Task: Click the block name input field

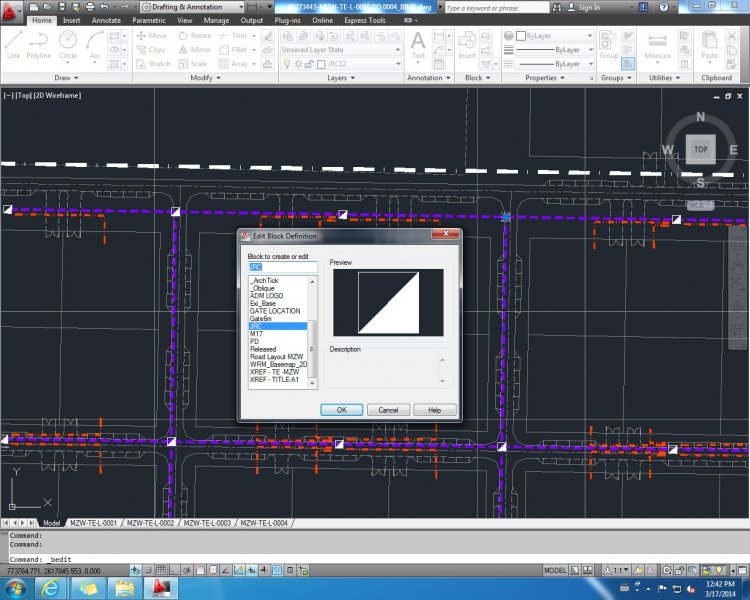Action: 282,267
